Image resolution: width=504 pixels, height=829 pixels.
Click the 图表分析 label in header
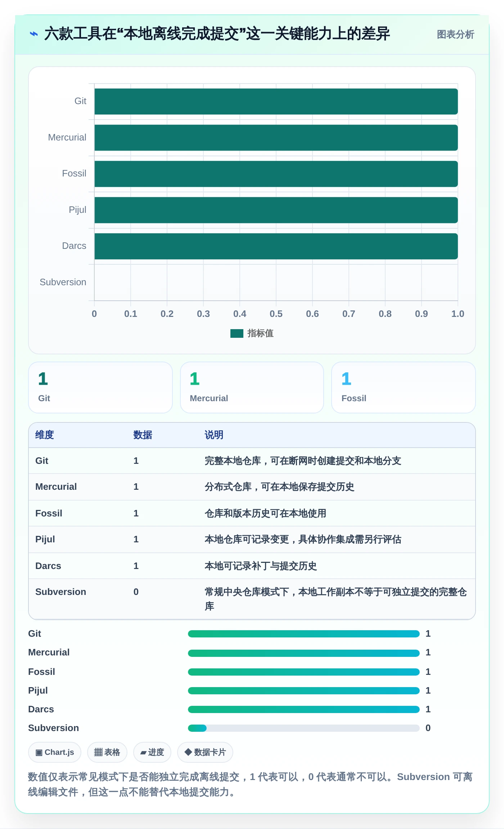[455, 35]
